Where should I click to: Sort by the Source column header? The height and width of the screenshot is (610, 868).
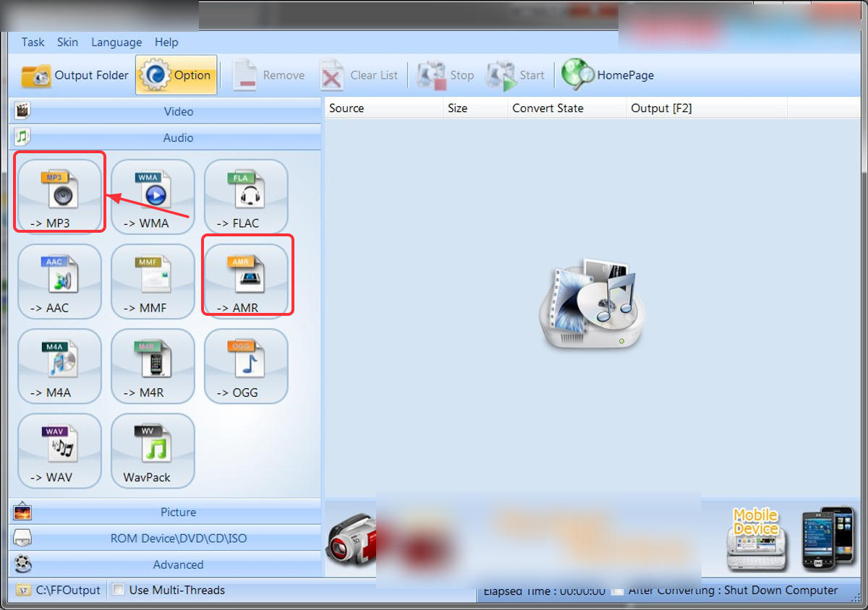pyautogui.click(x=383, y=108)
